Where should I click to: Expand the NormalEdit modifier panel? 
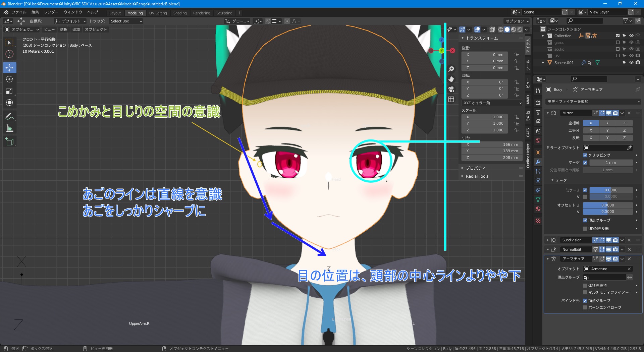point(548,249)
